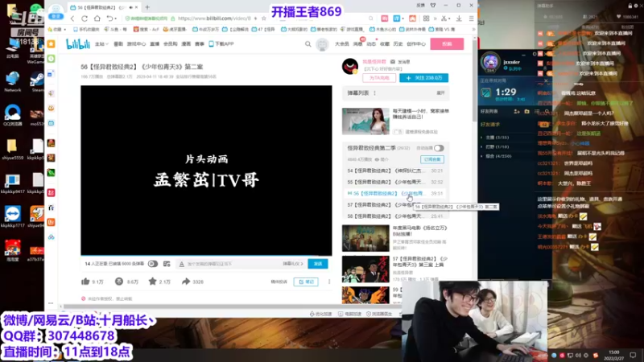Screen dimensions: 644x362
Task: Open the browser download icon
Action: pyautogui.click(x=459, y=19)
